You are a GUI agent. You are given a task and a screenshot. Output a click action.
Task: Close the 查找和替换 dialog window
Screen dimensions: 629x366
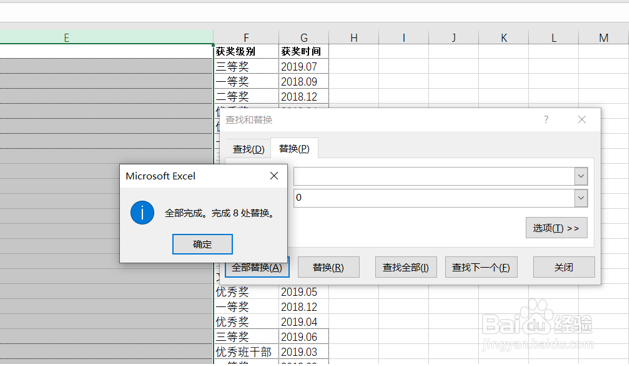tap(582, 120)
